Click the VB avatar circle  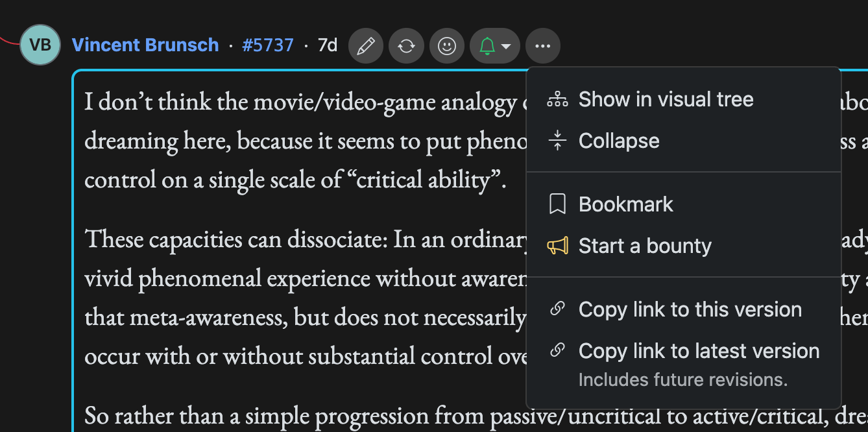[40, 45]
